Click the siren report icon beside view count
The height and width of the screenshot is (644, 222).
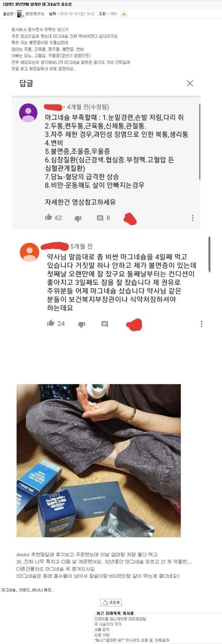(124, 14)
